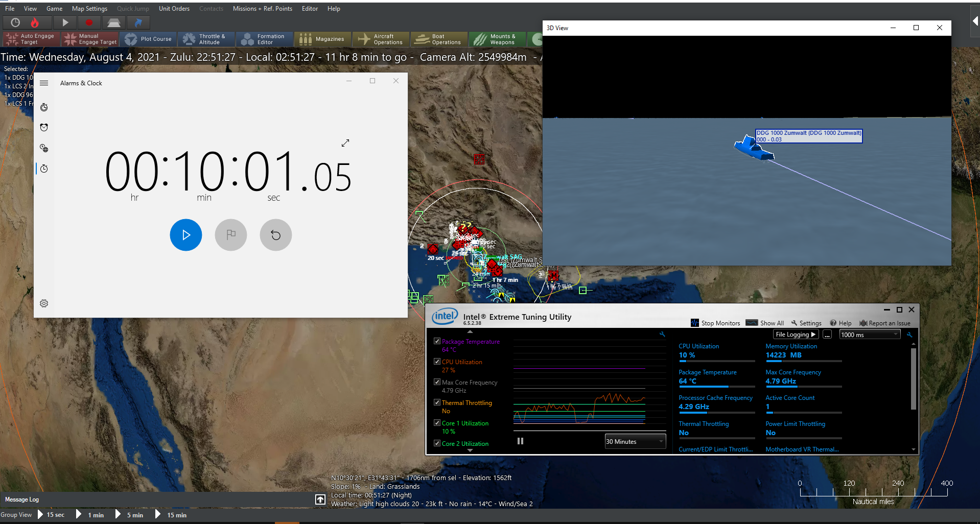Image resolution: width=980 pixels, height=524 pixels.
Task: Open Boat Operations
Action: coord(438,39)
